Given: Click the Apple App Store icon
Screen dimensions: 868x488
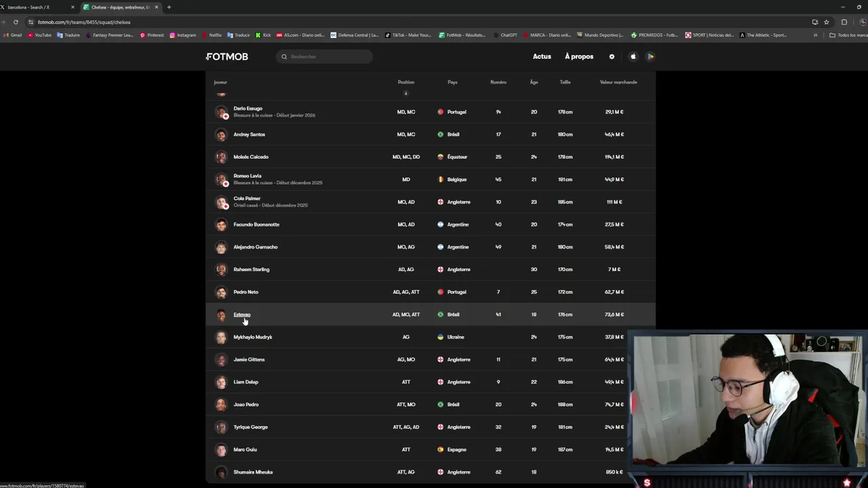Looking at the screenshot, I should point(633,56).
